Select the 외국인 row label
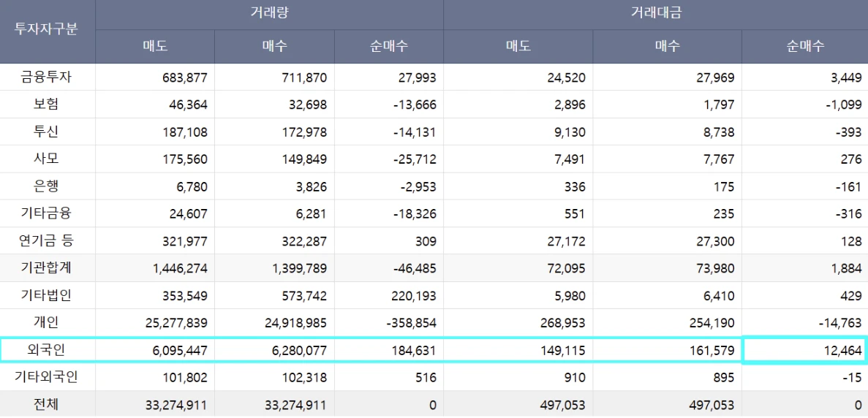The image size is (868, 418). click(x=47, y=350)
